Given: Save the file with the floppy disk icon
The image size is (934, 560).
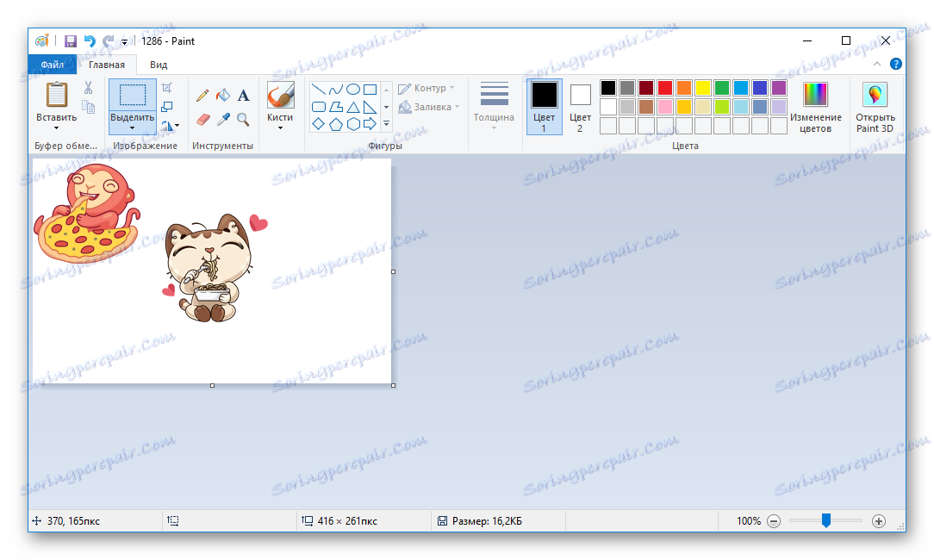Looking at the screenshot, I should click(71, 41).
